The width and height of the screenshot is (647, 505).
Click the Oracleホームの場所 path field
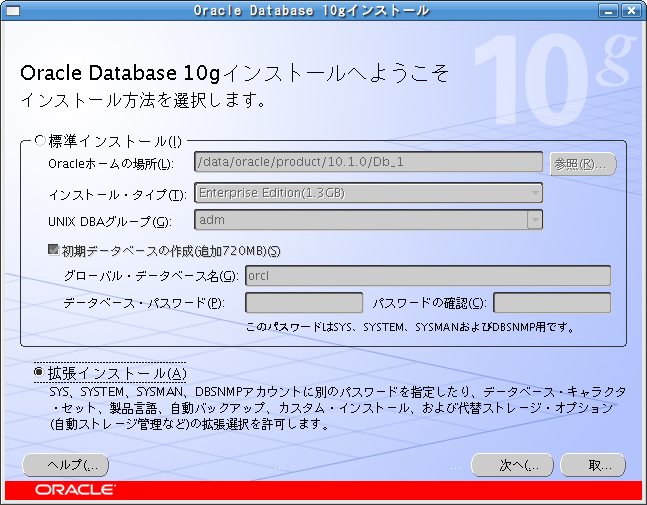(368, 162)
